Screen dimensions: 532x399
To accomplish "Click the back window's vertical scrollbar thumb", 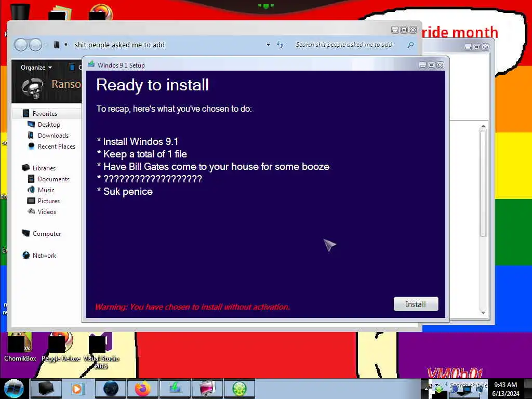I will [483, 183].
